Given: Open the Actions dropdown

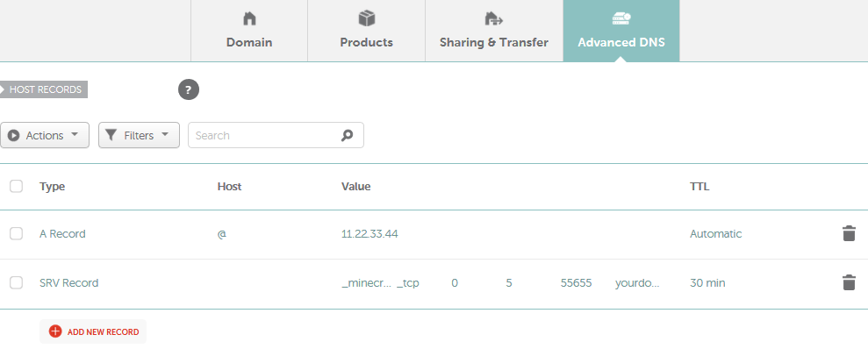Looking at the screenshot, I should point(45,135).
